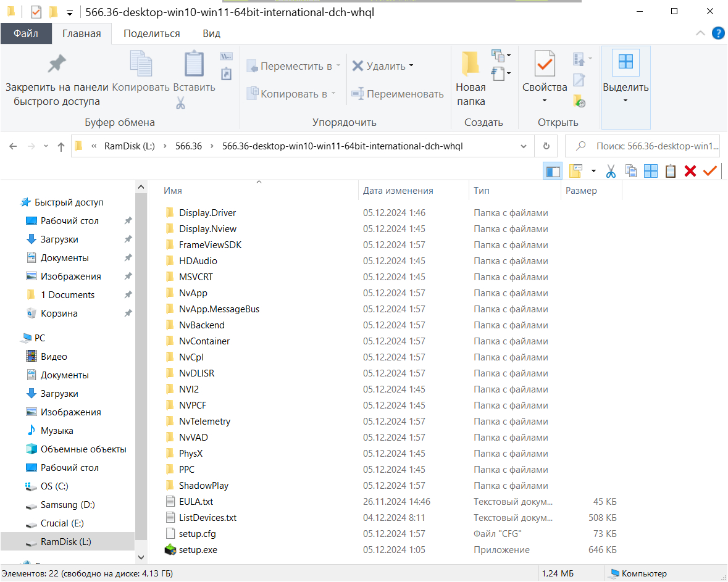Open the Файл tab
728x582 pixels.
26,33
